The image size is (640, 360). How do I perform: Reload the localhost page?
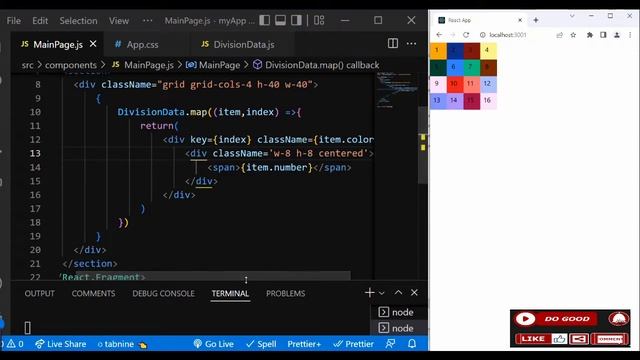466,35
